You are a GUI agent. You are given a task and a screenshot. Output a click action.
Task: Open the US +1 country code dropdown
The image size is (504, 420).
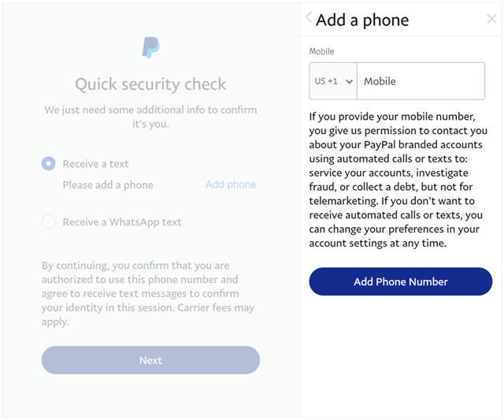(333, 81)
